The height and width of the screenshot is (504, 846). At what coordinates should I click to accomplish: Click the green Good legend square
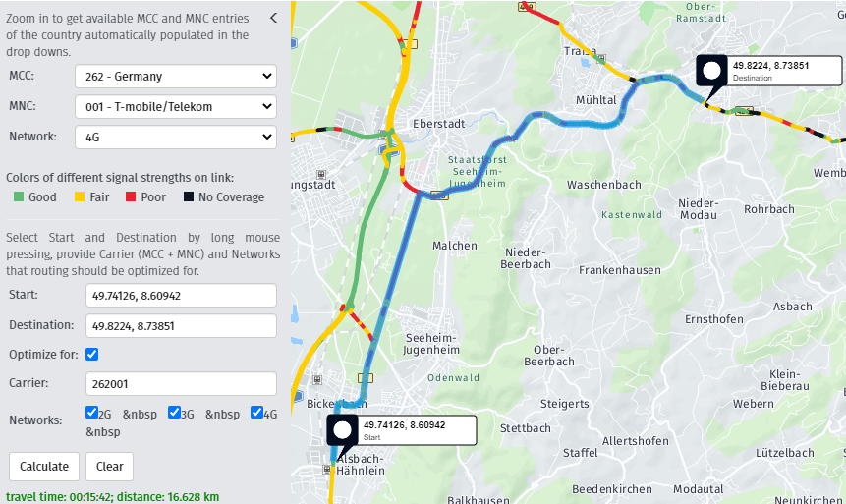[19, 196]
